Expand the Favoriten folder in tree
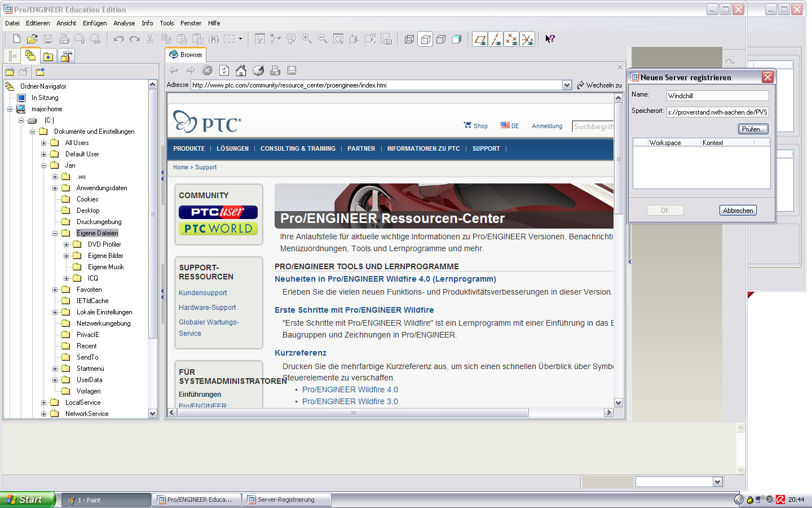 point(55,290)
